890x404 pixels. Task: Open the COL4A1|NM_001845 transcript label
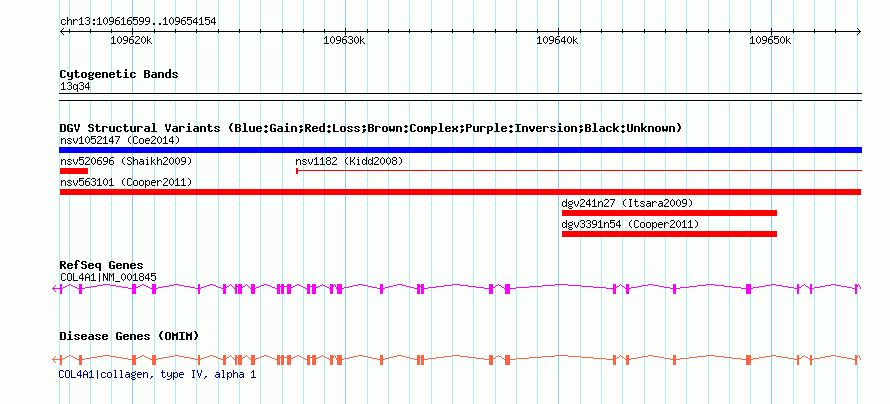click(x=108, y=277)
